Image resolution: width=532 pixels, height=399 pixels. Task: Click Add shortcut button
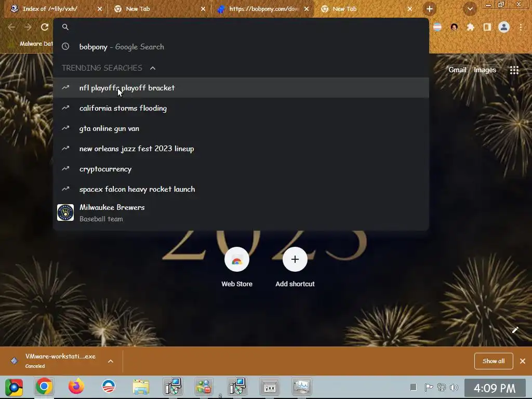click(295, 268)
